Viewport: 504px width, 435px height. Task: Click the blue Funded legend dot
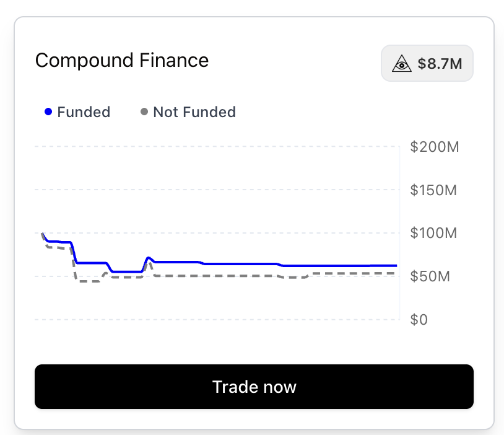pos(48,112)
